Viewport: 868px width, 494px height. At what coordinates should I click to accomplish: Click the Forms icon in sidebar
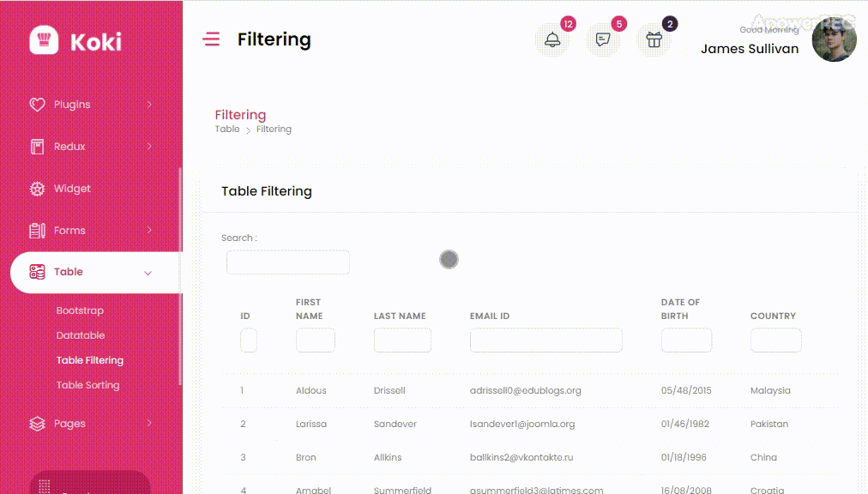coord(37,231)
